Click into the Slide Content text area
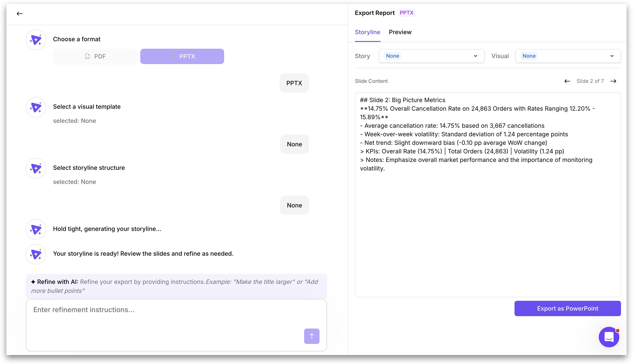 [x=488, y=225]
